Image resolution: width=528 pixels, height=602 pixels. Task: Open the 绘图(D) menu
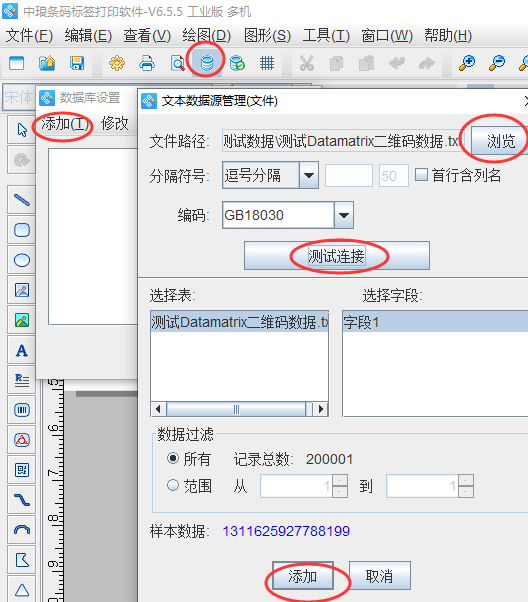pyautogui.click(x=207, y=36)
